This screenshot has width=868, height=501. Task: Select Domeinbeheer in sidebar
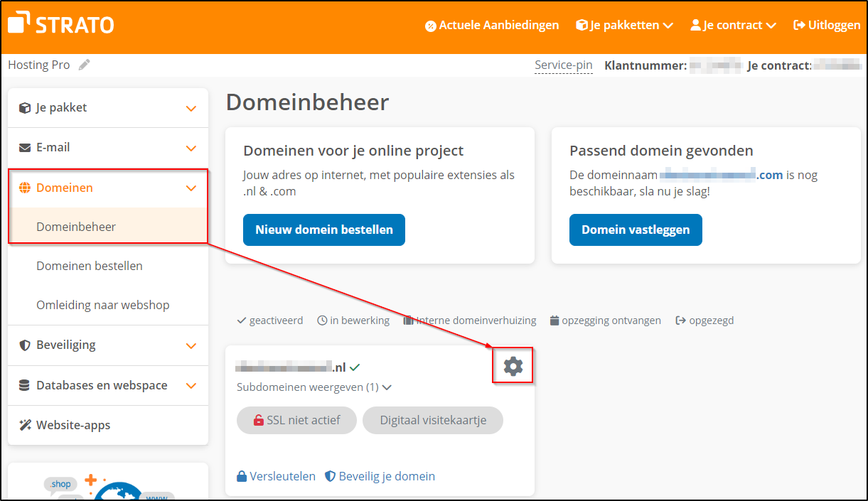(x=76, y=227)
